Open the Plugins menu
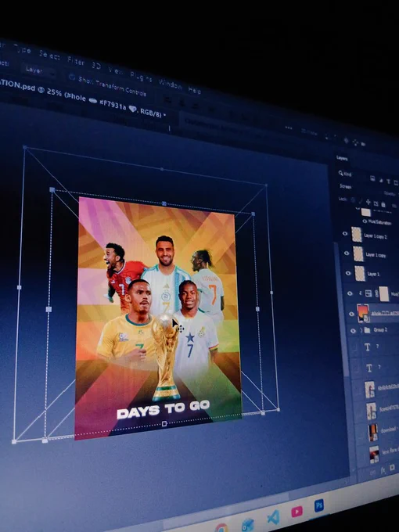399x532 pixels. 141,77
